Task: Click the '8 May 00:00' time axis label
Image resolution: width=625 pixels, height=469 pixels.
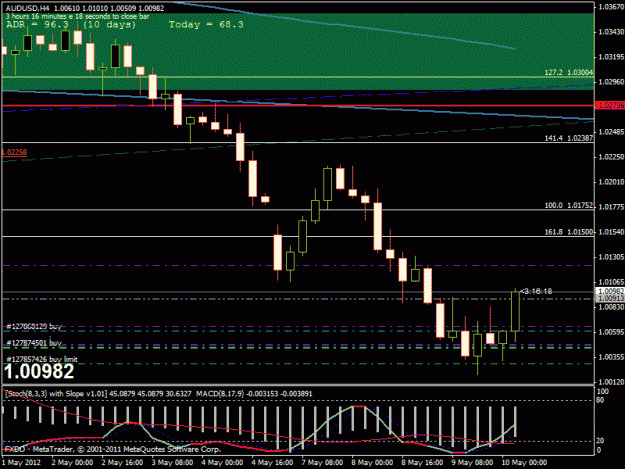Action: 372,463
